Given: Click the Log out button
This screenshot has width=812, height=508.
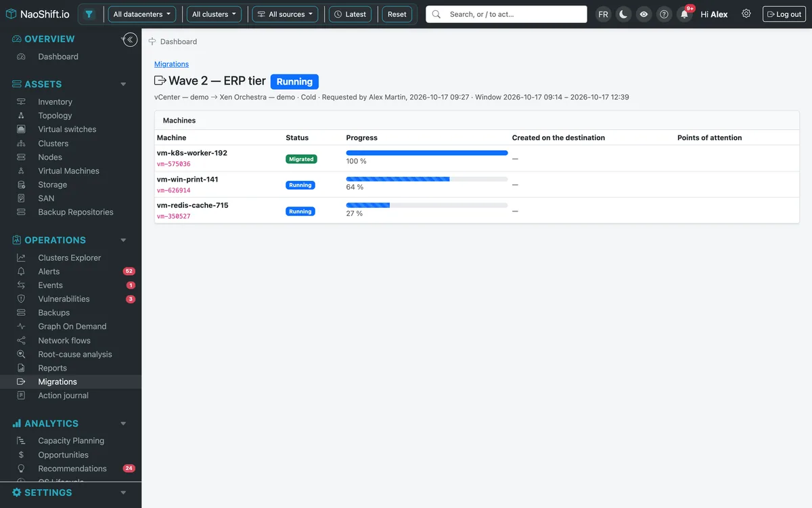Looking at the screenshot, I should (784, 14).
